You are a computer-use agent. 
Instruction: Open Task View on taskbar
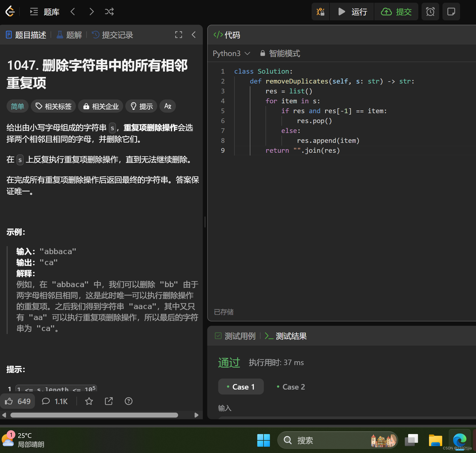[x=411, y=440]
